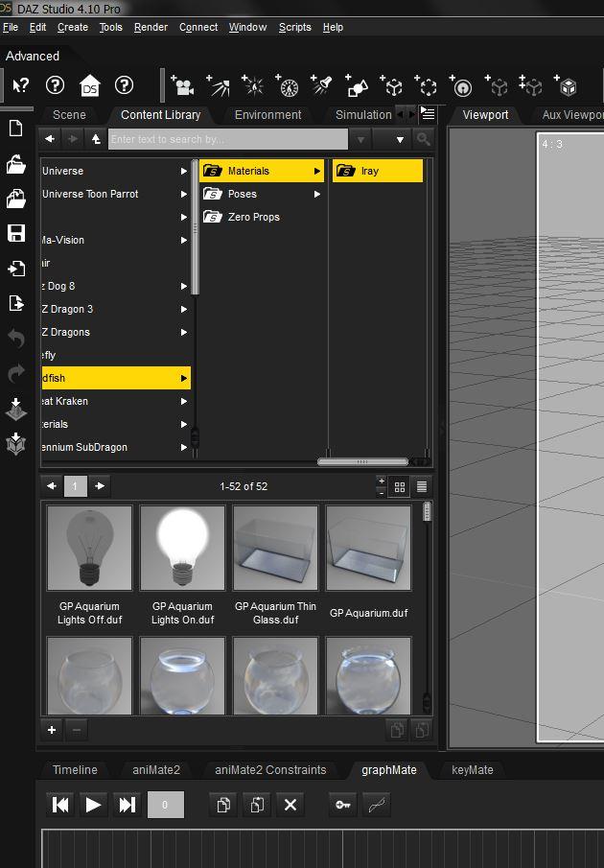Create a new primitive shape
This screenshot has height=868, width=604.
(x=357, y=85)
